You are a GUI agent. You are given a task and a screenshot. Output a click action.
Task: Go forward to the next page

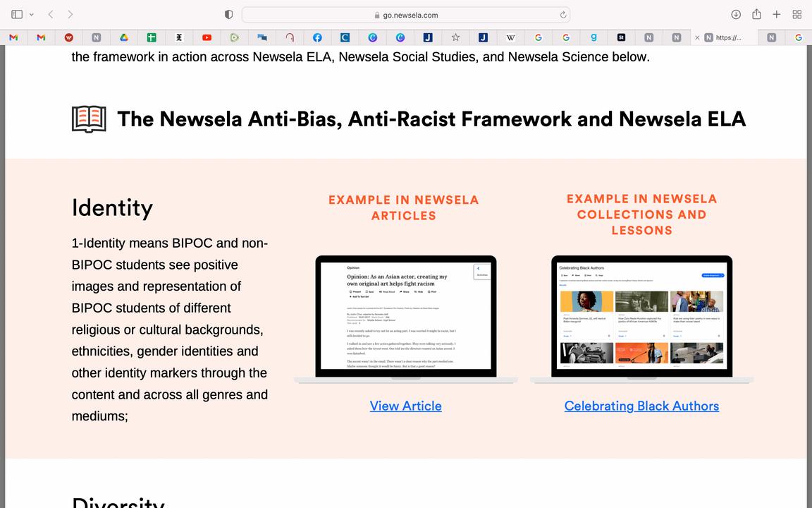(x=70, y=15)
